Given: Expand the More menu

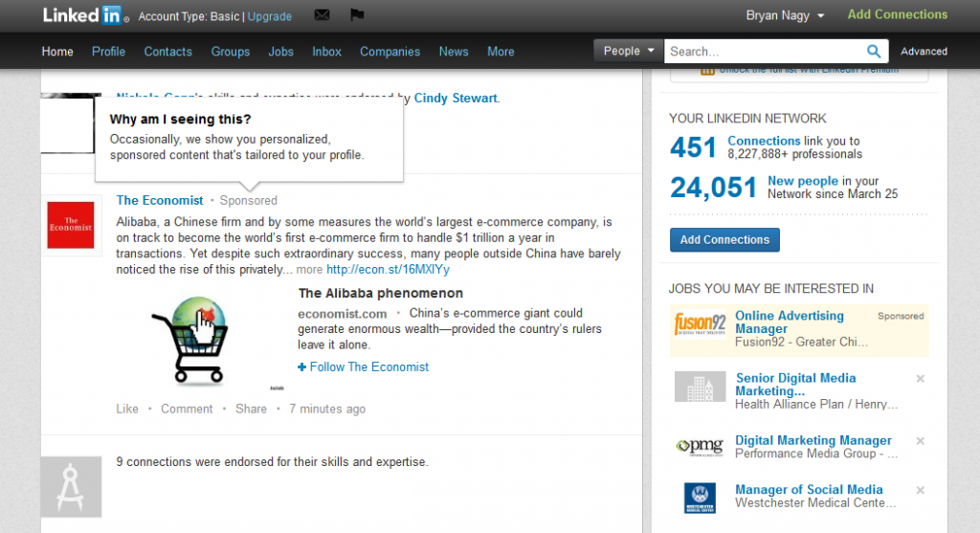Looking at the screenshot, I should [x=501, y=52].
